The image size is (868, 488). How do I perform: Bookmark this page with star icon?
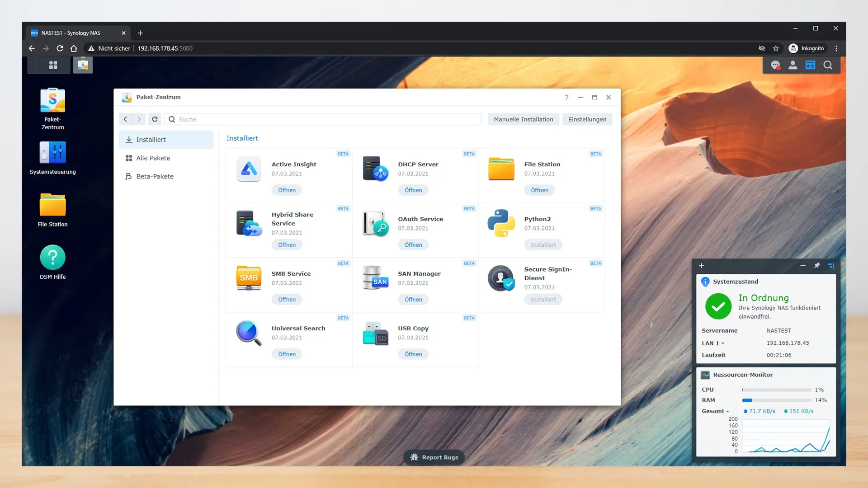(x=776, y=48)
